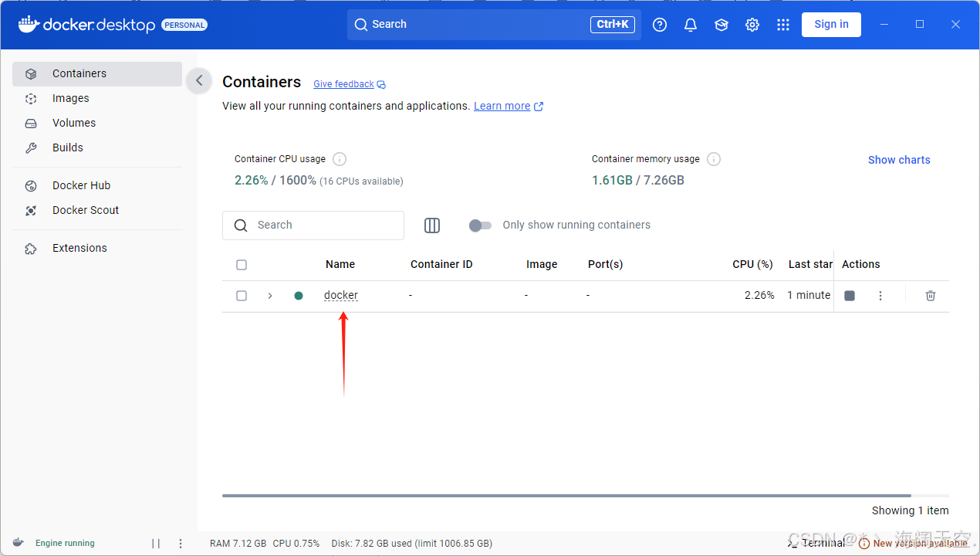The height and width of the screenshot is (556, 980).
Task: Open Containers in sidebar
Action: (97, 74)
